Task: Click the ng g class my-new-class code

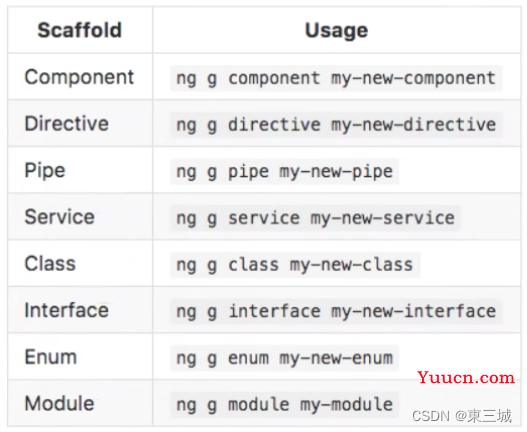Action: click(295, 265)
